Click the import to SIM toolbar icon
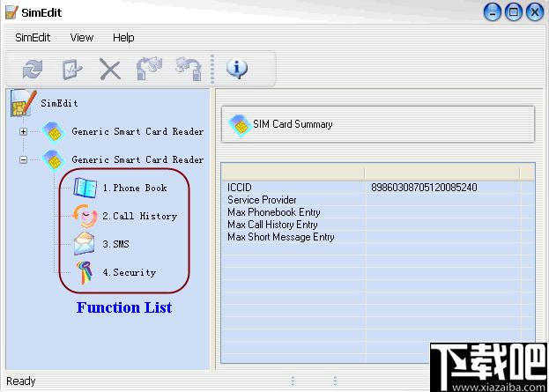The image size is (549, 392). (149, 68)
